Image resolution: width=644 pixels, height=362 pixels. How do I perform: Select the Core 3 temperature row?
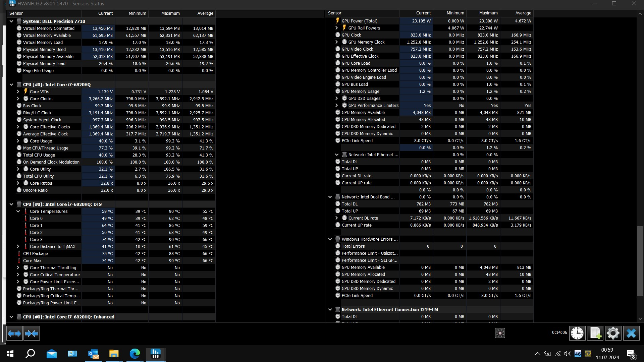pos(111,239)
